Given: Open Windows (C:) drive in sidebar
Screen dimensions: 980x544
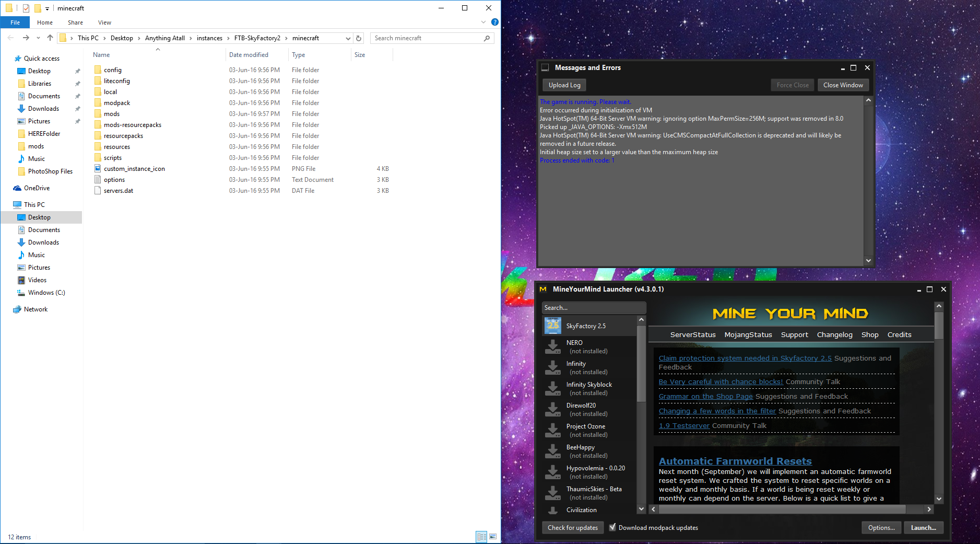Looking at the screenshot, I should (46, 293).
